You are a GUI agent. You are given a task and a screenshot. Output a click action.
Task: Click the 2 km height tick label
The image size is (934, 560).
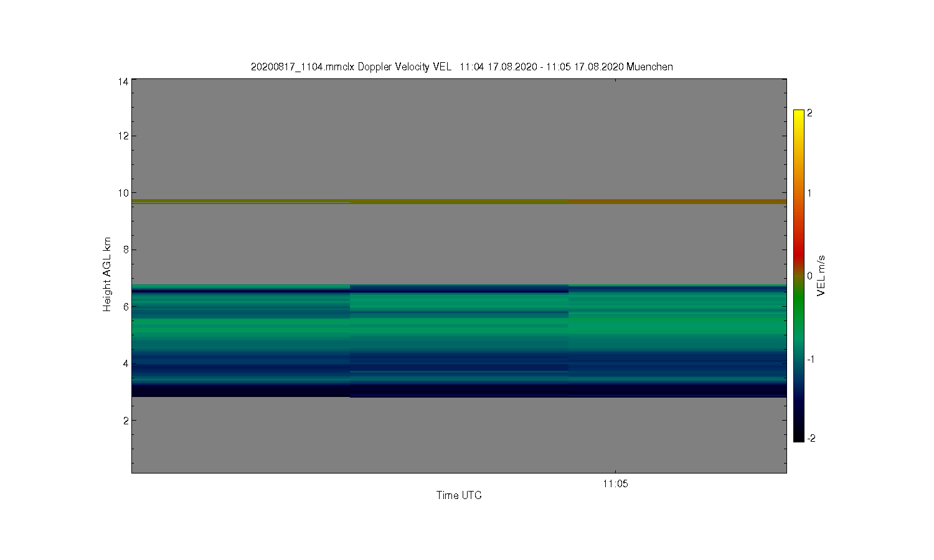(x=126, y=421)
